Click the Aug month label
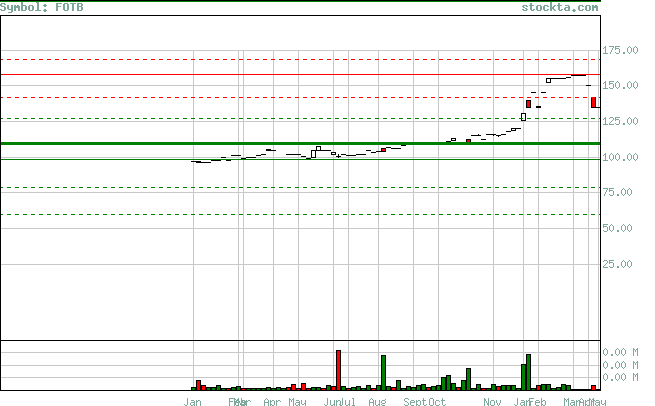Viewport: 655px width, 406px height. point(377,402)
